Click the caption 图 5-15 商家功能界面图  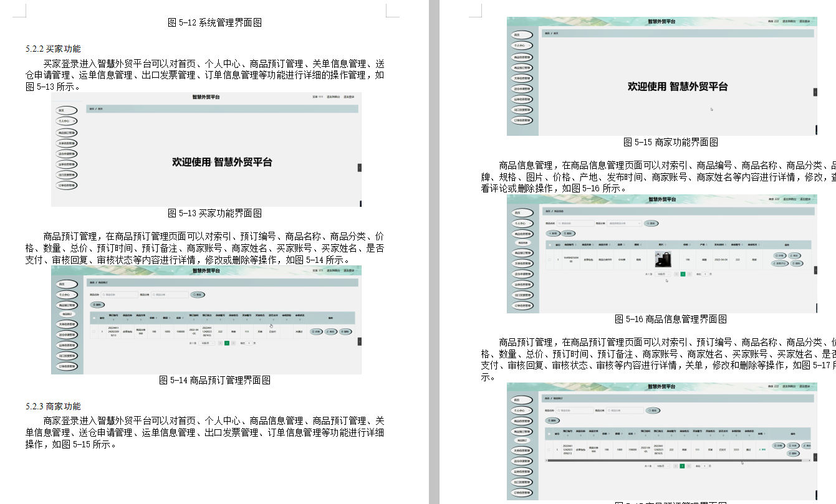pos(671,142)
